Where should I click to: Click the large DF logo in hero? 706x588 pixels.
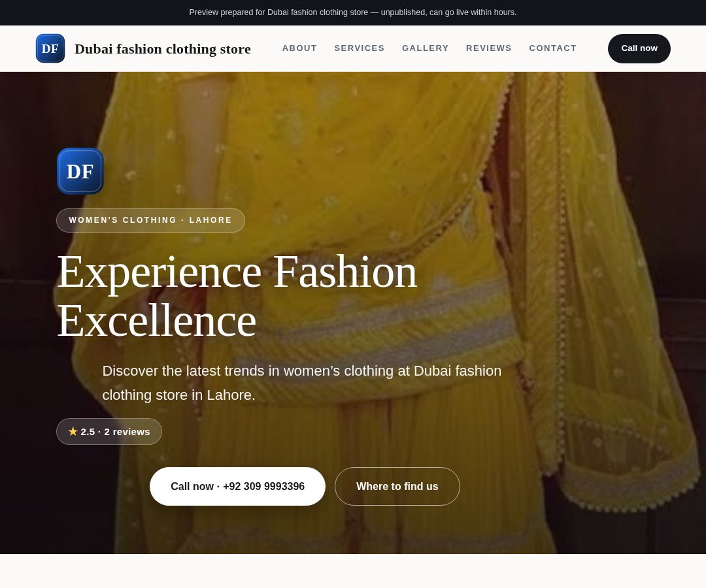[80, 171]
